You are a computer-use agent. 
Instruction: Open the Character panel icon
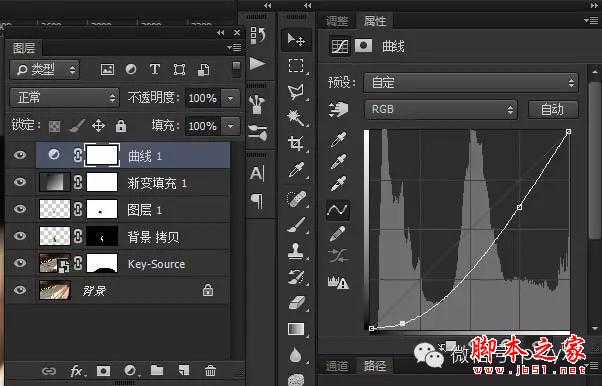tap(257, 173)
